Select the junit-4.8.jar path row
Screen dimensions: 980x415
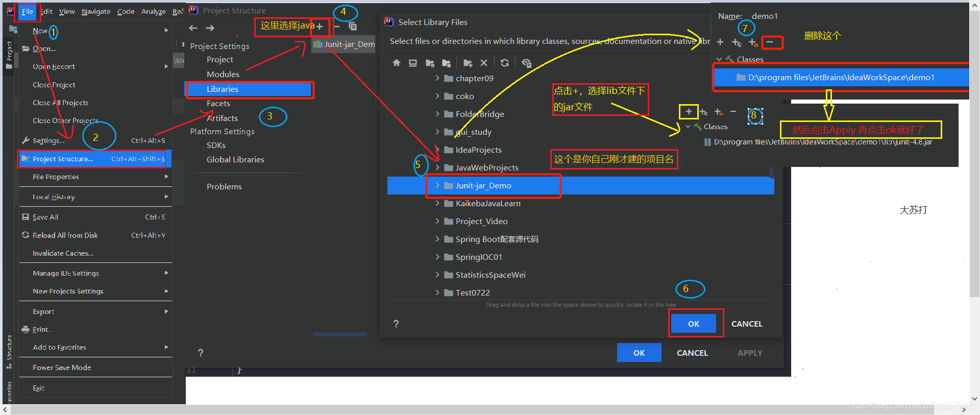point(818,142)
